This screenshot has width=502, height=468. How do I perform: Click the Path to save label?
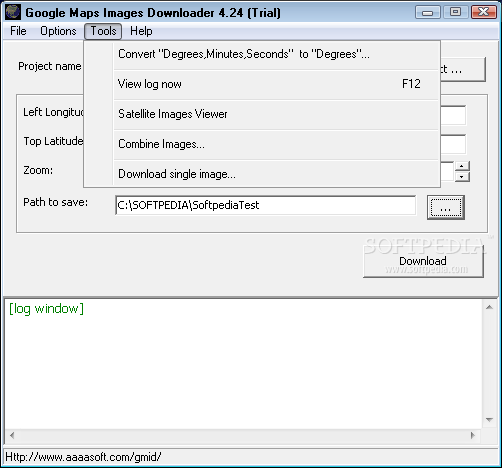coord(55,202)
